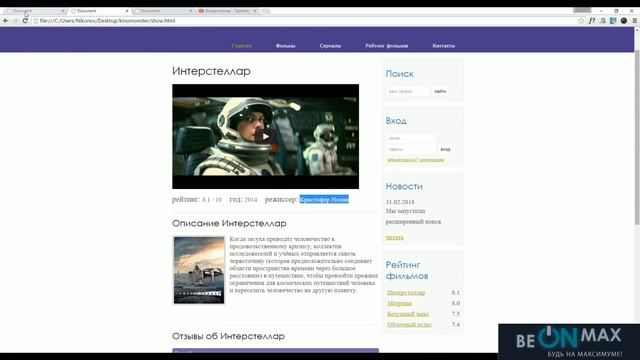Screen dimensions: 640x360
Task: Click the Интерстеллар page title heading
Action: (211, 71)
